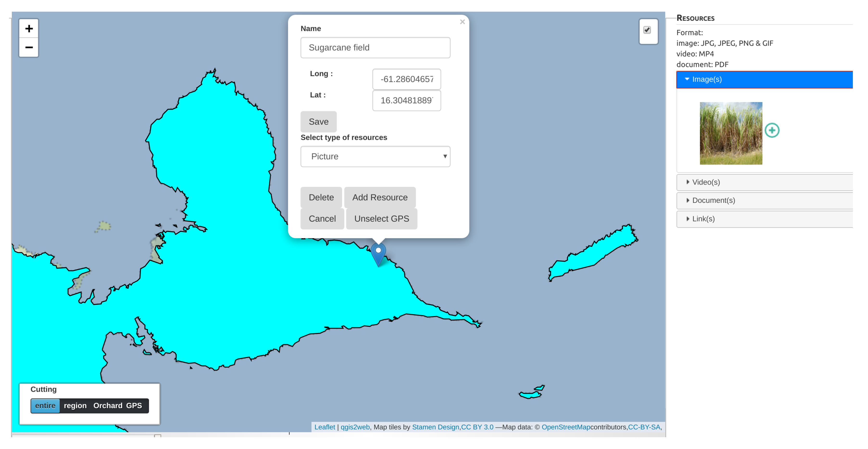Expand the Link(s) section
This screenshot has height=449, width=868.
(764, 219)
